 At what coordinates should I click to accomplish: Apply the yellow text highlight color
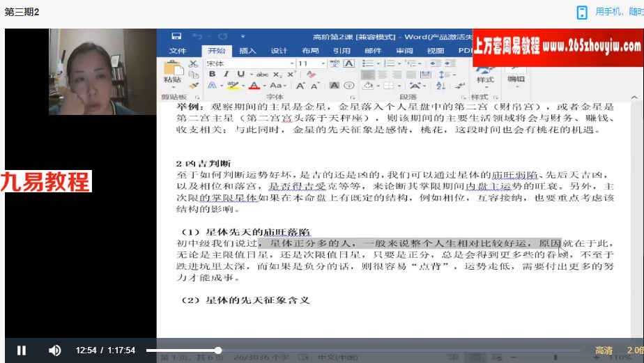(x=233, y=86)
